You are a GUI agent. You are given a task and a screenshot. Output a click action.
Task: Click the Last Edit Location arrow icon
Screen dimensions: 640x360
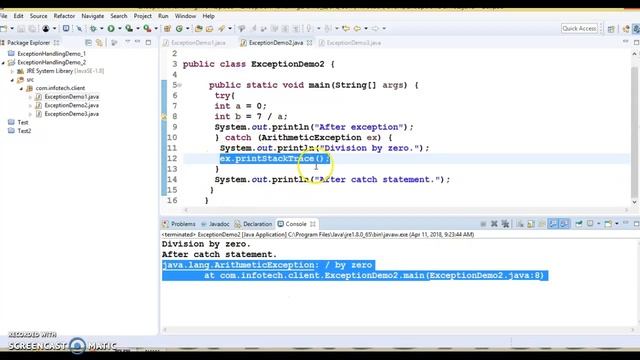point(346,29)
